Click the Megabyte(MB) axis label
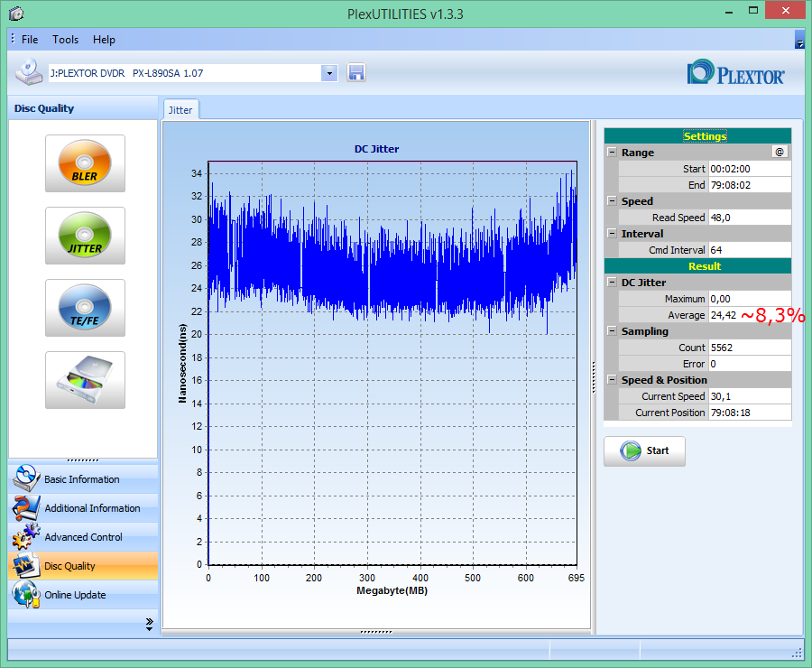The image size is (812, 668). [392, 590]
